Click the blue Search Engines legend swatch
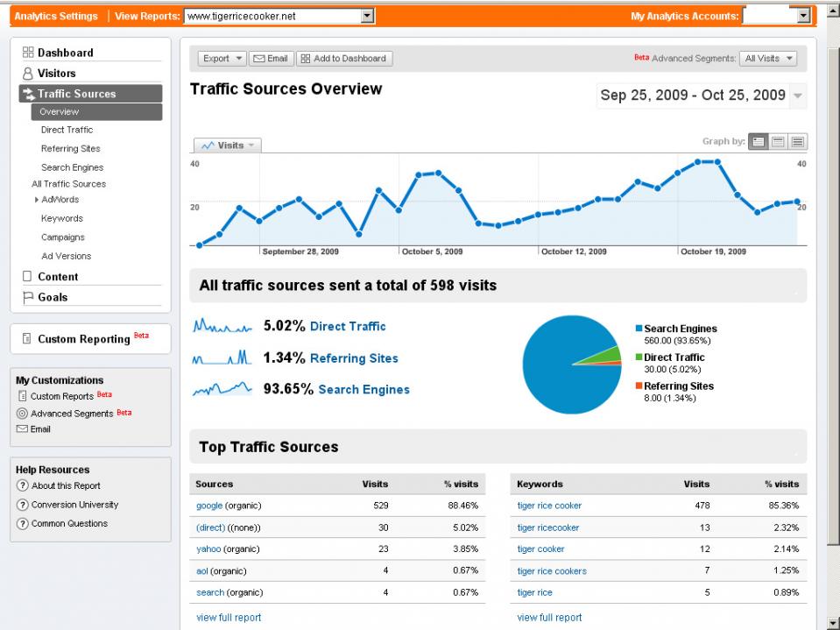Viewport: 840px width, 630px height. [x=639, y=329]
